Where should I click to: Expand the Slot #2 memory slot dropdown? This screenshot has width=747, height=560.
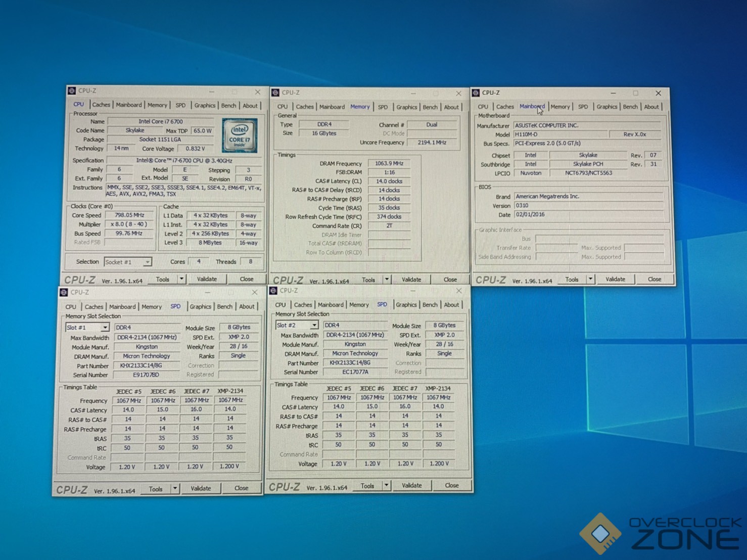314,325
